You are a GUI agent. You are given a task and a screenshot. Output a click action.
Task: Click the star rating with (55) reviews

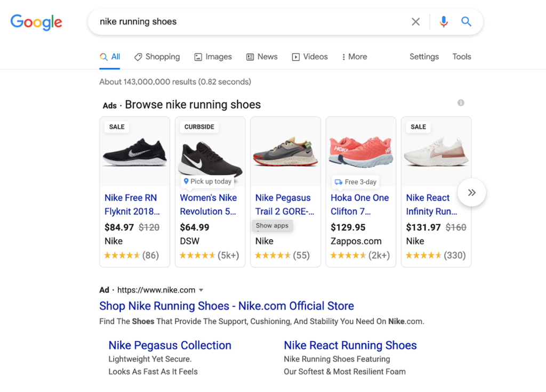pos(282,255)
